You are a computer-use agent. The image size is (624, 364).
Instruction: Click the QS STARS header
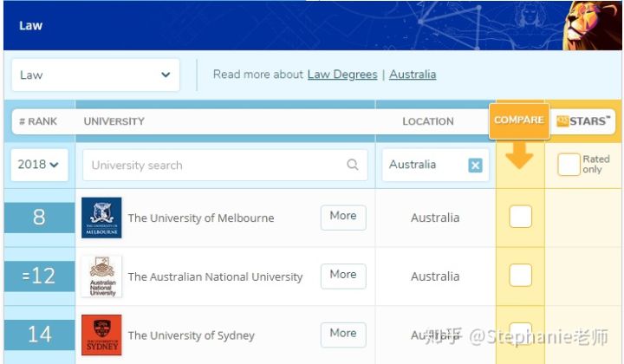click(x=583, y=121)
